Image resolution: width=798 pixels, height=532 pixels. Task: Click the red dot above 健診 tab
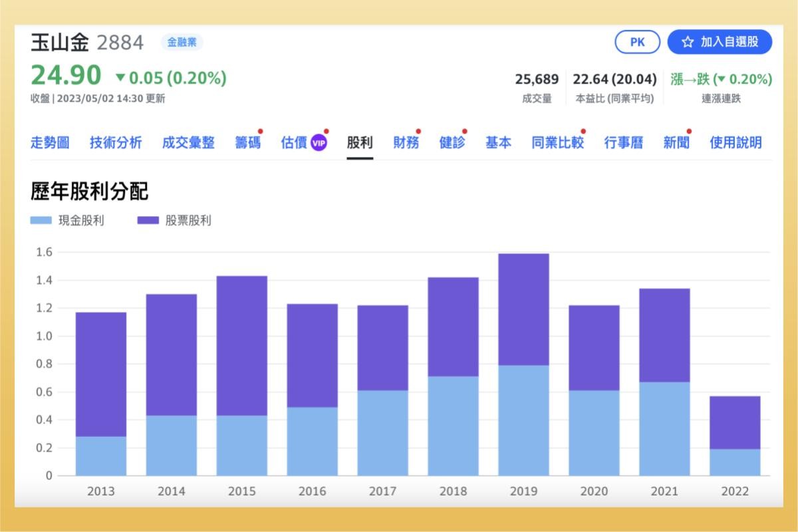point(465,130)
